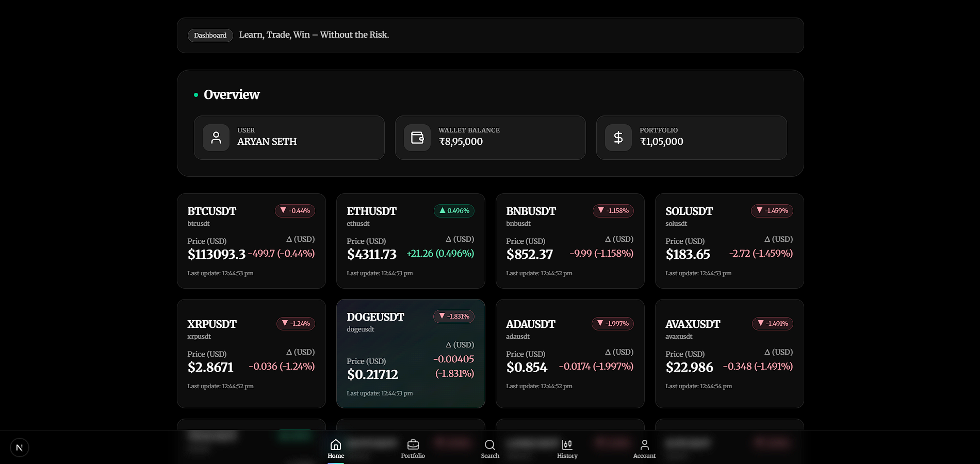980x464 pixels.
Task: Click the dollar icon on Portfolio card
Action: (618, 137)
